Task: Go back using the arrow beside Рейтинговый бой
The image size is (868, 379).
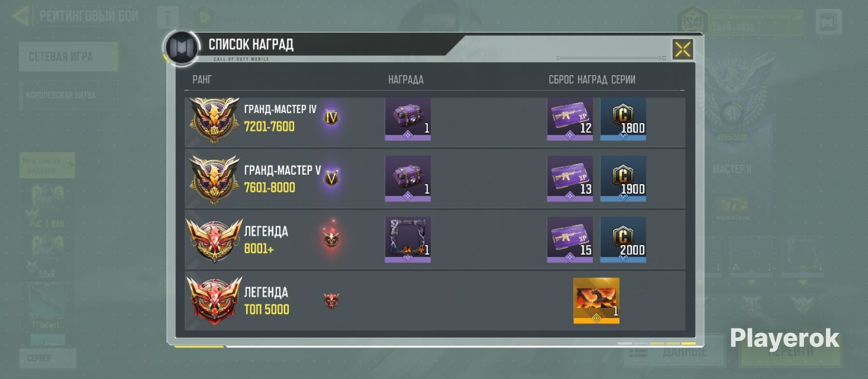Action: [x=21, y=16]
